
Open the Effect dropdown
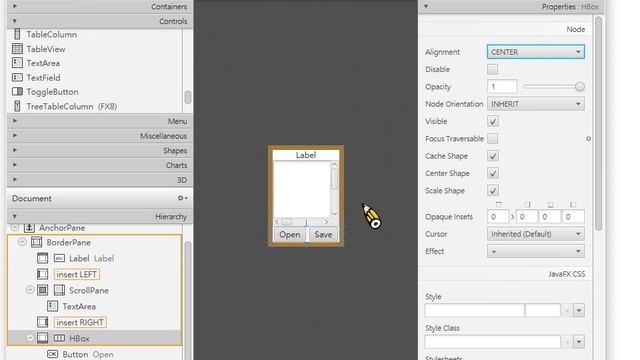click(536, 251)
